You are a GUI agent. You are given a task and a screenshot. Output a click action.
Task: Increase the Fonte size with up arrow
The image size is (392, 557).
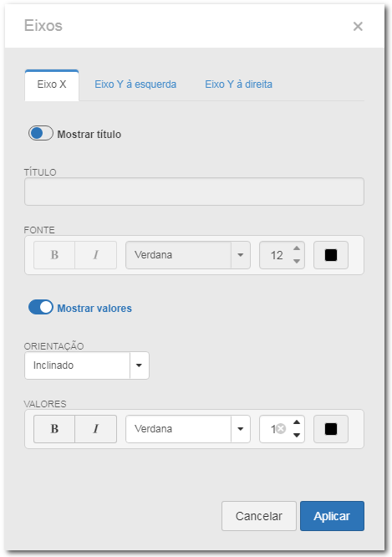[x=297, y=248]
